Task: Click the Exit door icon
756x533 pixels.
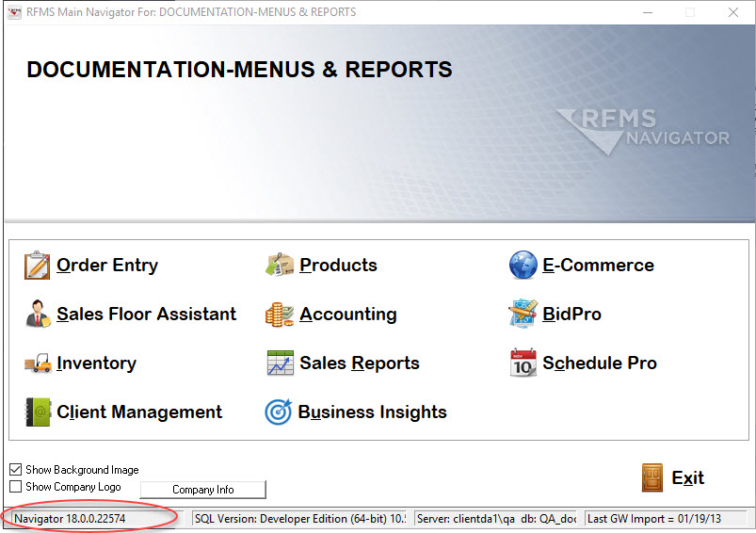Action: coord(652,477)
